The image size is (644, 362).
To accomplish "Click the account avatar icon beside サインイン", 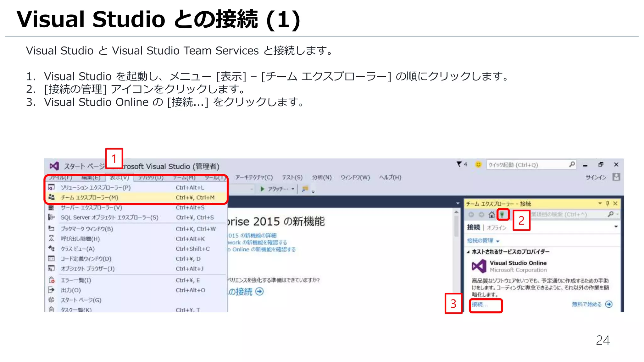I will pyautogui.click(x=616, y=177).
